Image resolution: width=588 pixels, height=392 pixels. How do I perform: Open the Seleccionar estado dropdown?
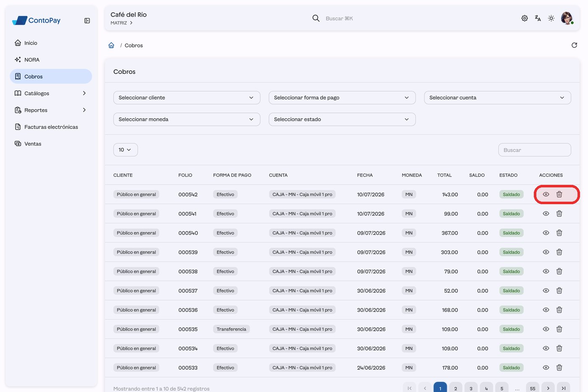pyautogui.click(x=342, y=119)
